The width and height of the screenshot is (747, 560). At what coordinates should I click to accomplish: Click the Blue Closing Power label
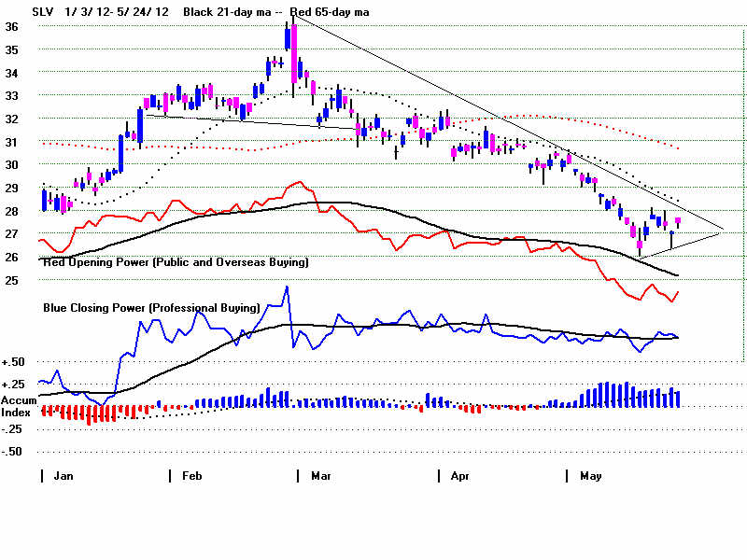pos(151,307)
